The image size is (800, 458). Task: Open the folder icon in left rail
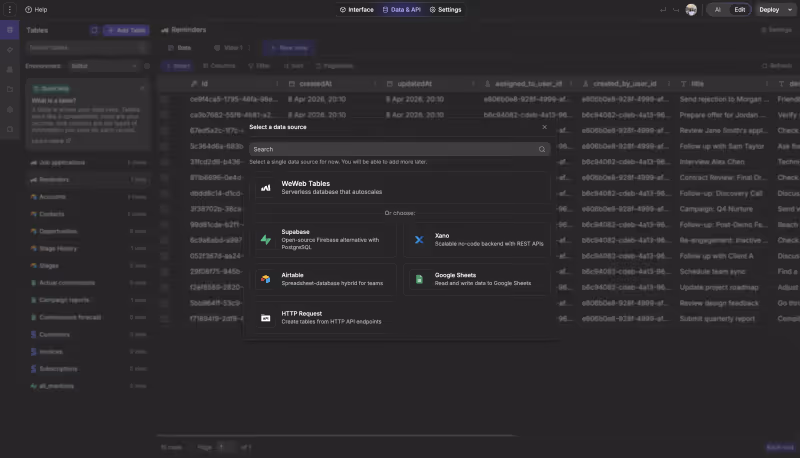click(10, 89)
